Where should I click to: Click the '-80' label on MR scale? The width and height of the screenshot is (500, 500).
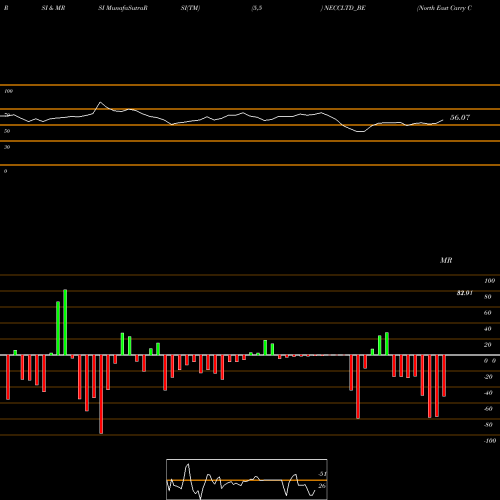pos(488,425)
